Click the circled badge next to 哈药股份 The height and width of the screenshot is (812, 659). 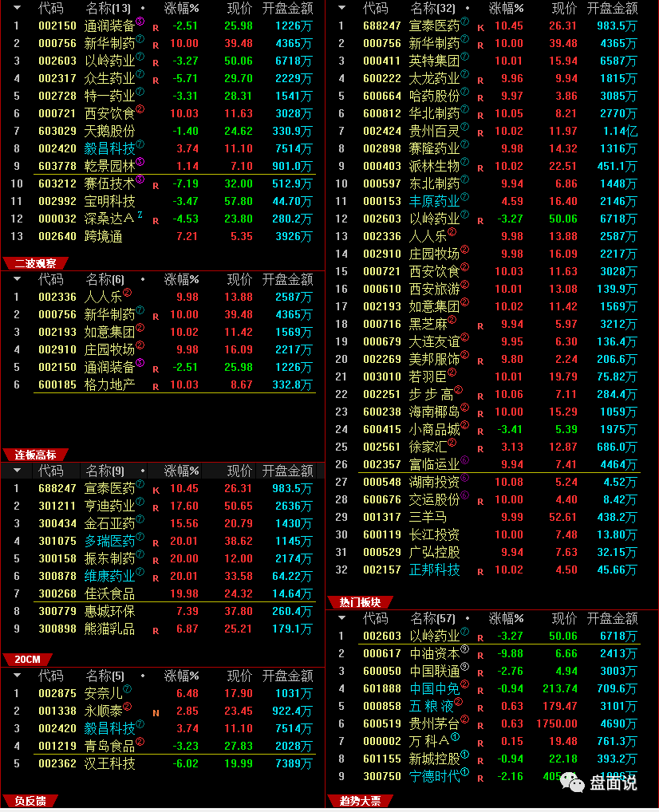[x=464, y=92]
